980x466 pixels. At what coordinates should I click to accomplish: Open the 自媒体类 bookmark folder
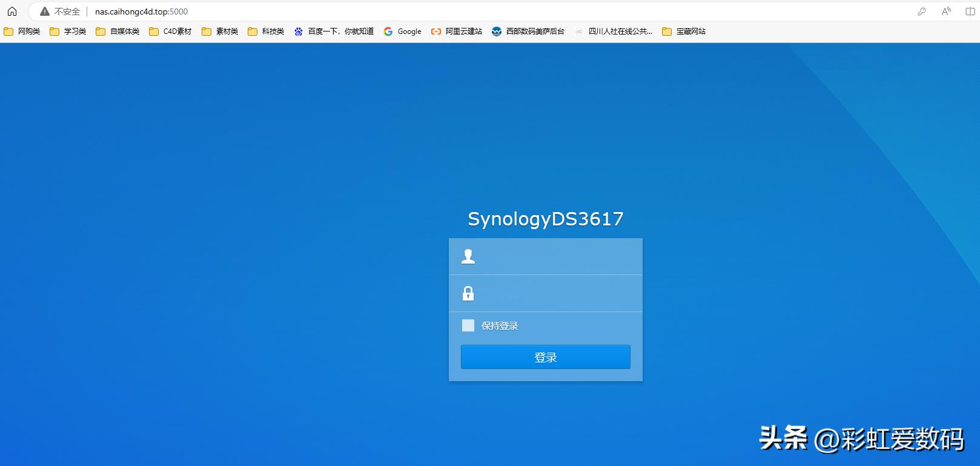[118, 32]
